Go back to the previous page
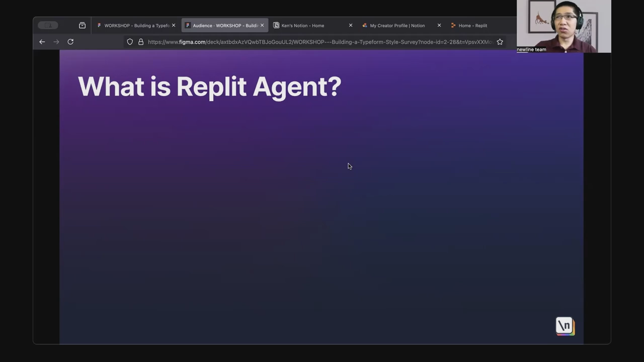The height and width of the screenshot is (362, 644). [x=42, y=42]
